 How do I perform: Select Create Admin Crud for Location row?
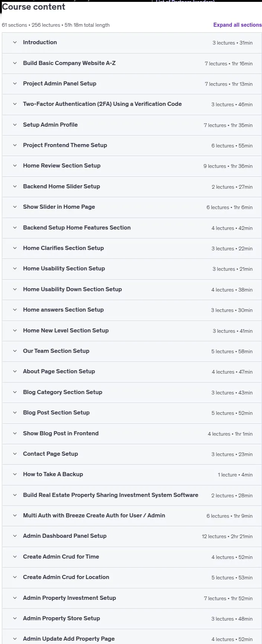click(132, 577)
